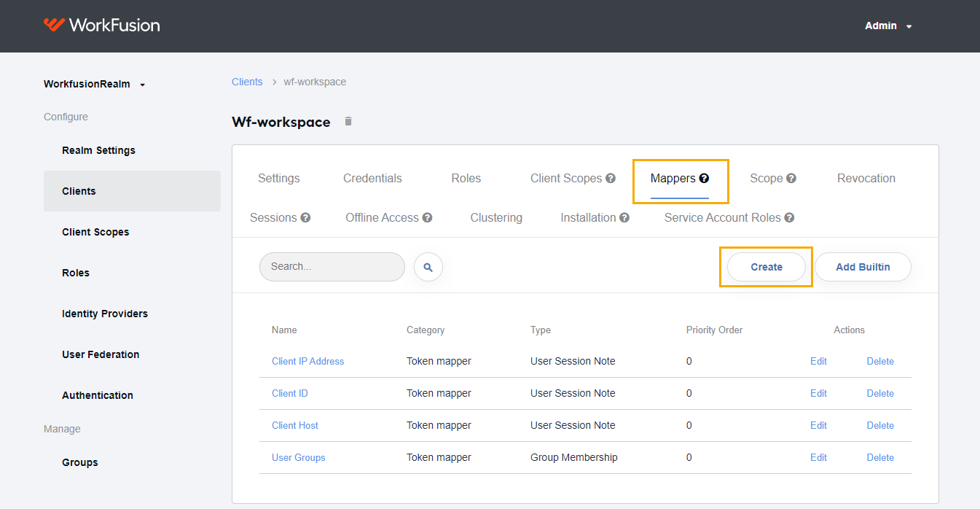Click the Type column header
The image size is (980, 509).
pos(541,330)
